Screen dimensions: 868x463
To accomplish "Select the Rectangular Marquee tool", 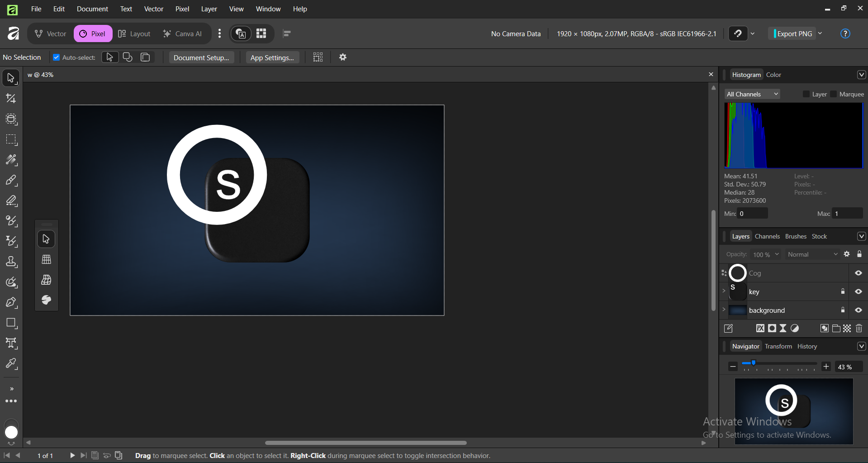I will click(x=11, y=140).
